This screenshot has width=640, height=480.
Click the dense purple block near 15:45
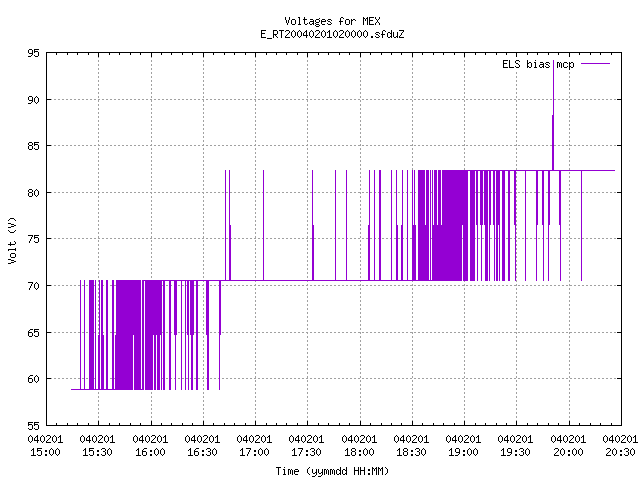128,335
